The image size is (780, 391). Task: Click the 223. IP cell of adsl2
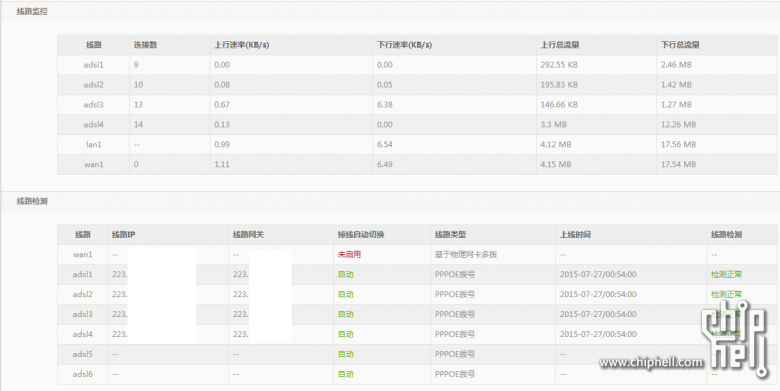[119, 294]
